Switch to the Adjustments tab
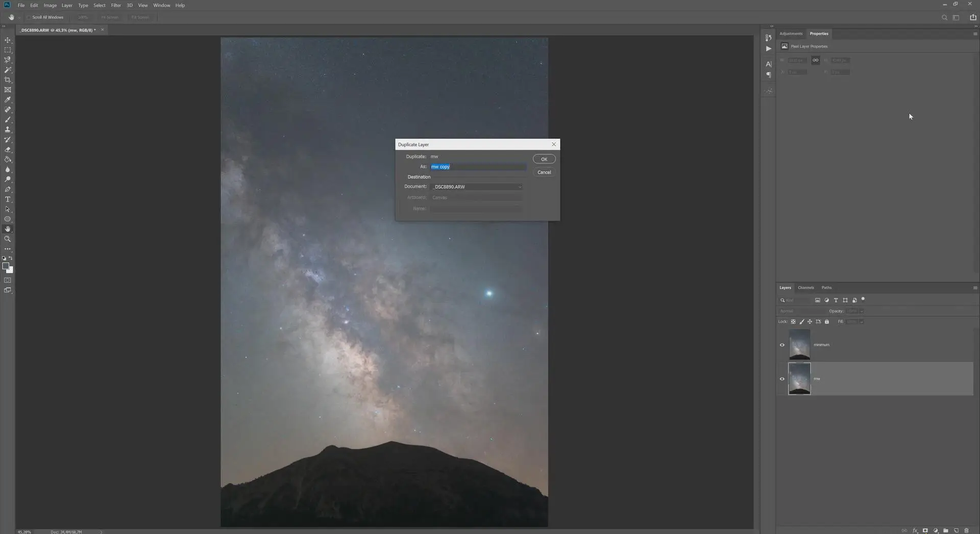 point(791,34)
